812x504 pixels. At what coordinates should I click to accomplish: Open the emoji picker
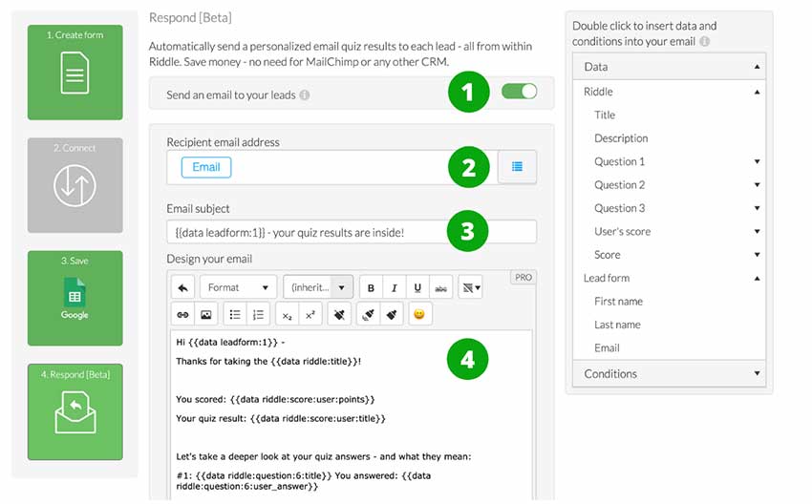click(419, 315)
